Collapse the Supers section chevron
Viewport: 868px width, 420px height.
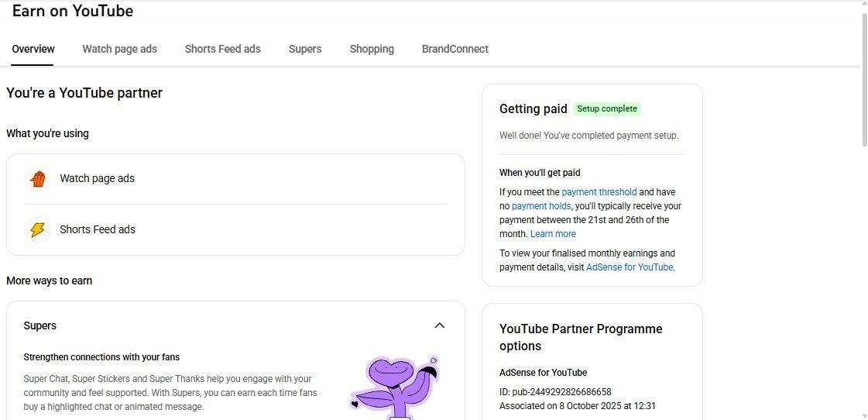[439, 325]
